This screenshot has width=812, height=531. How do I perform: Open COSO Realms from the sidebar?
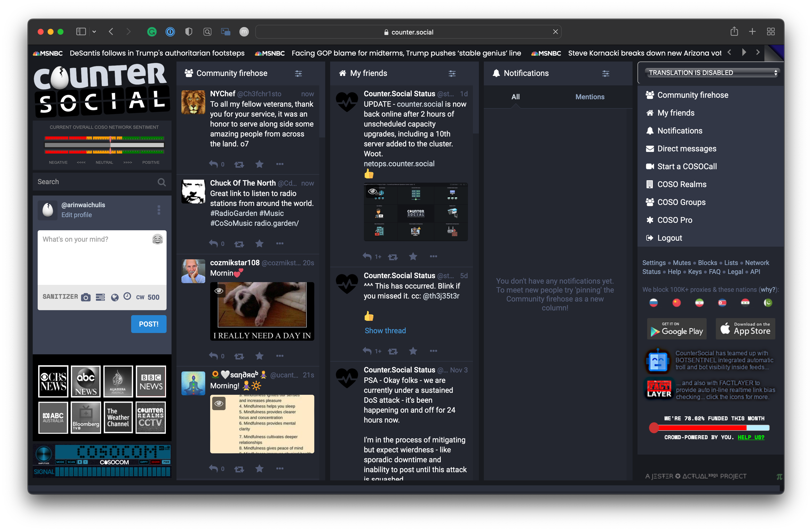tap(682, 184)
